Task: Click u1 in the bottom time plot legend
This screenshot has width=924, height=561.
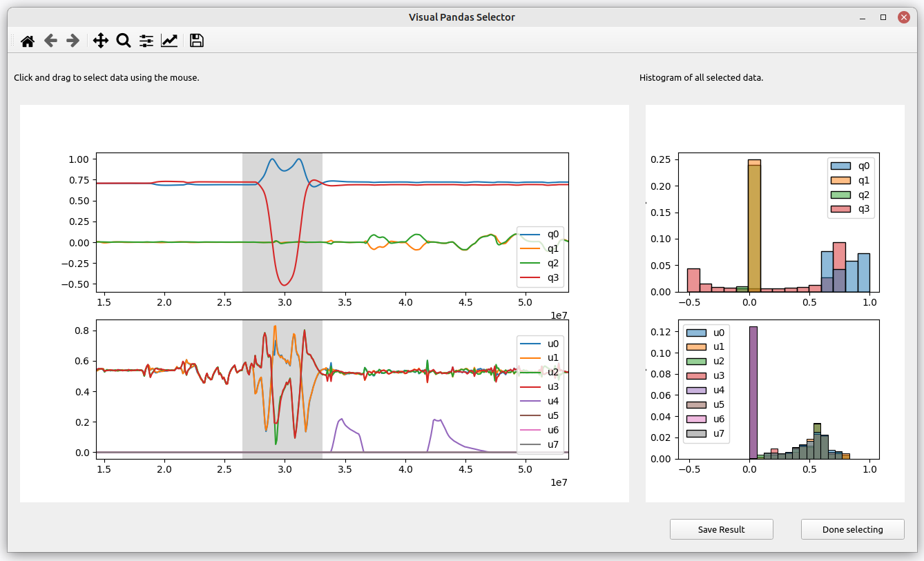Action: click(x=540, y=357)
